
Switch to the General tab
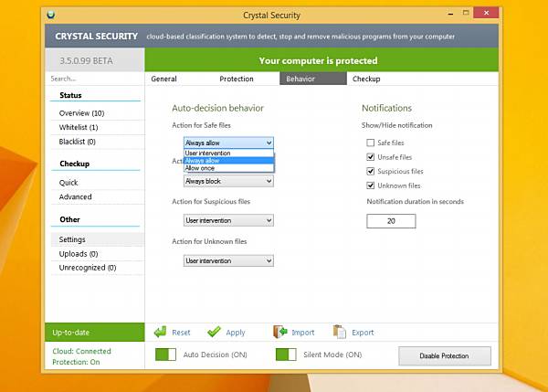click(163, 79)
